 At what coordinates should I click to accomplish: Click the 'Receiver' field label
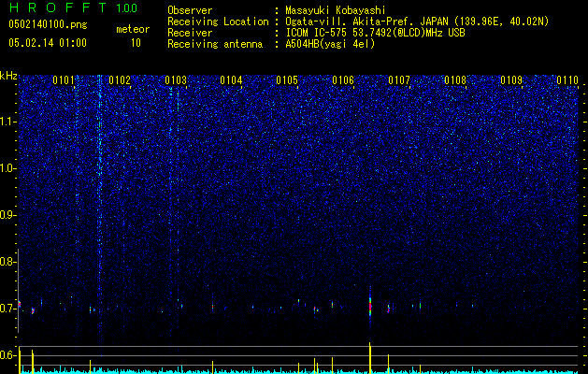190,33
